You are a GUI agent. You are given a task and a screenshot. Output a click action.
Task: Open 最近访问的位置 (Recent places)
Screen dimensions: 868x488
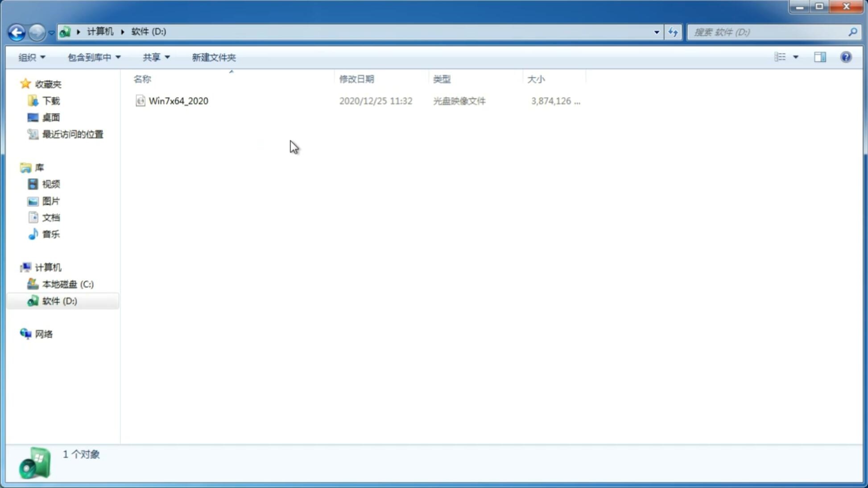pos(72,133)
